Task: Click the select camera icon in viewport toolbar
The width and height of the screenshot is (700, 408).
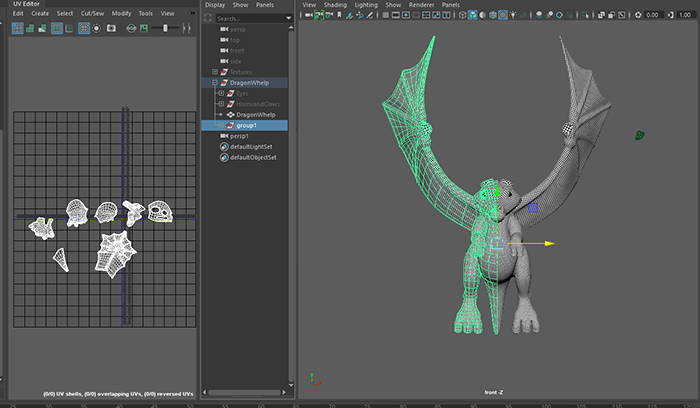Action: click(x=308, y=16)
